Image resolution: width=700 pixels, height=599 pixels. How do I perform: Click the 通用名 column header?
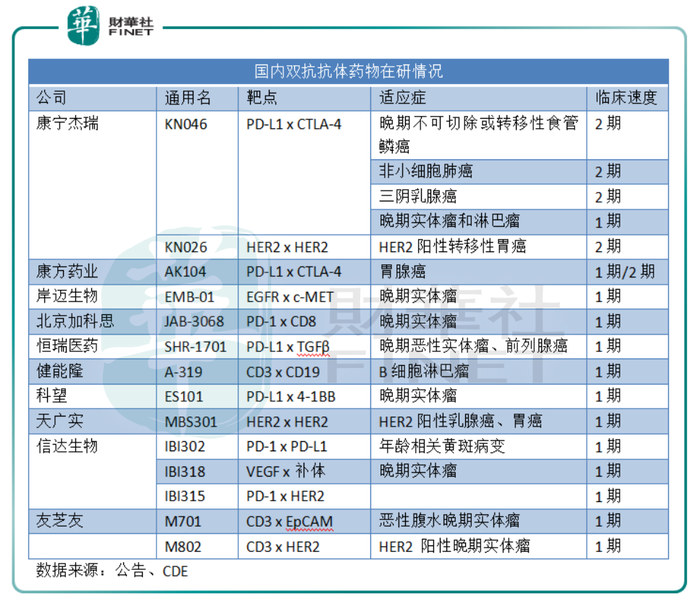pyautogui.click(x=188, y=98)
